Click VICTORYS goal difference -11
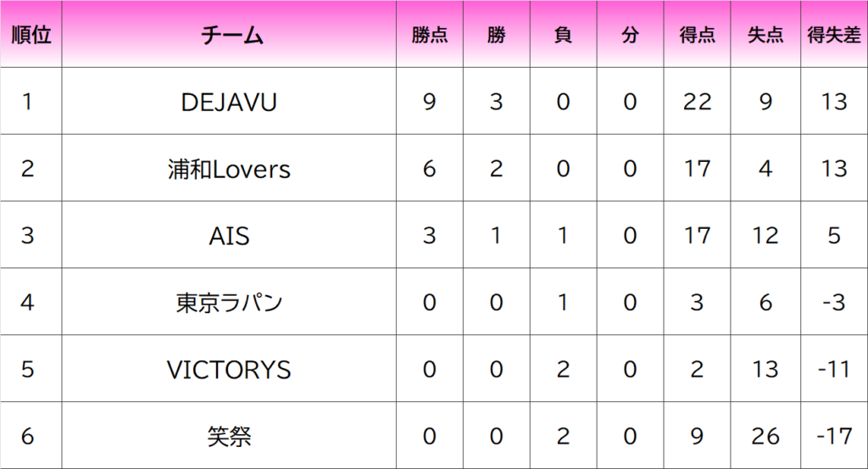This screenshot has height=469, width=868. [834, 369]
